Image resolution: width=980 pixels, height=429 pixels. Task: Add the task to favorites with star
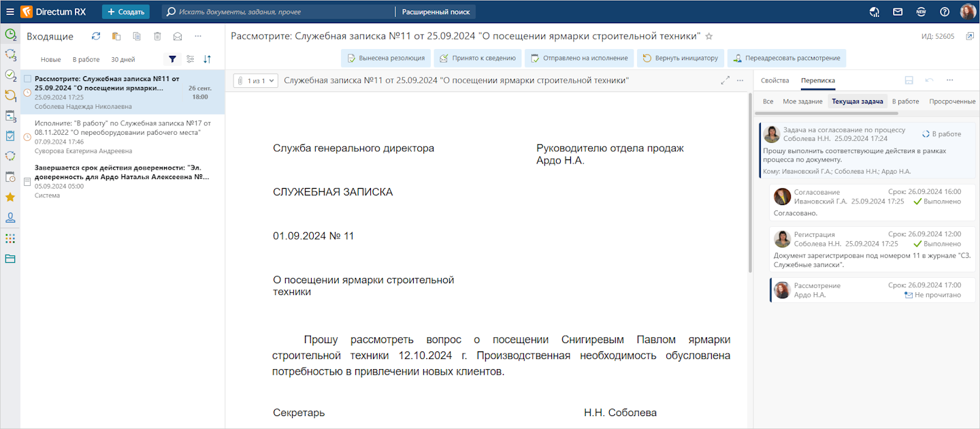click(708, 37)
